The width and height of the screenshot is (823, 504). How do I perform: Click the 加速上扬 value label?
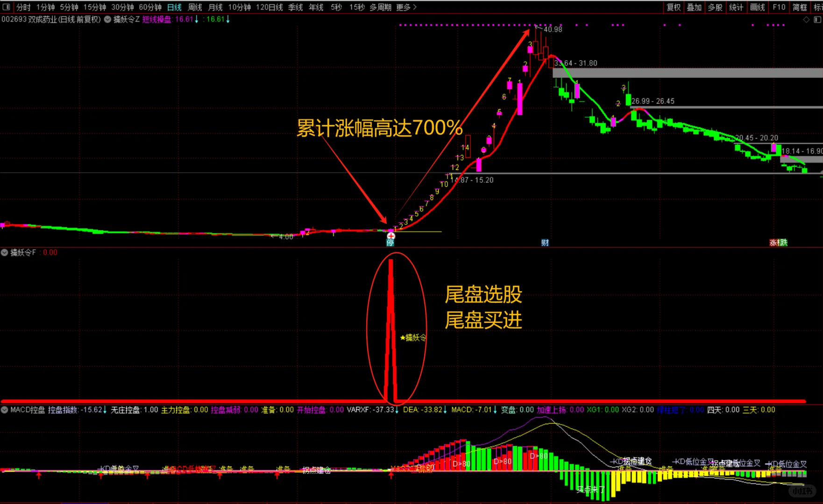(x=560, y=410)
